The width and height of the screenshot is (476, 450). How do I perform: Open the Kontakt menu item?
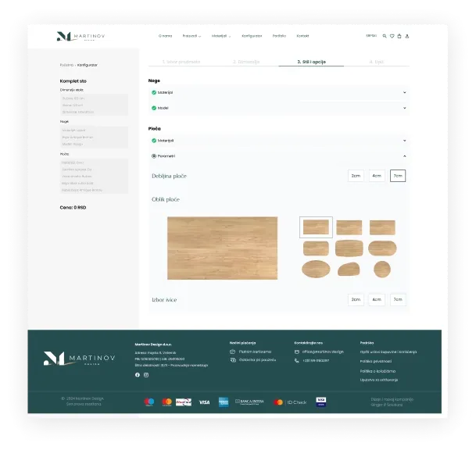pyautogui.click(x=302, y=36)
